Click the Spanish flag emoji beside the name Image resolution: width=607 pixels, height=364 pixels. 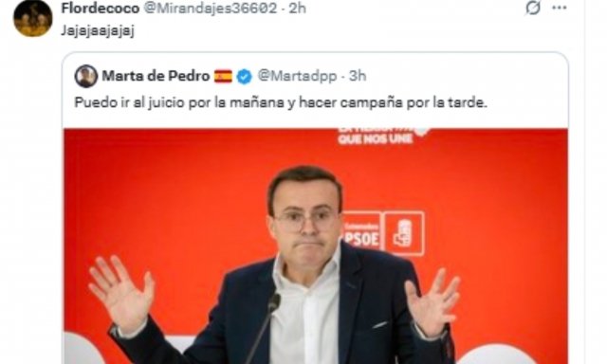coord(223,76)
